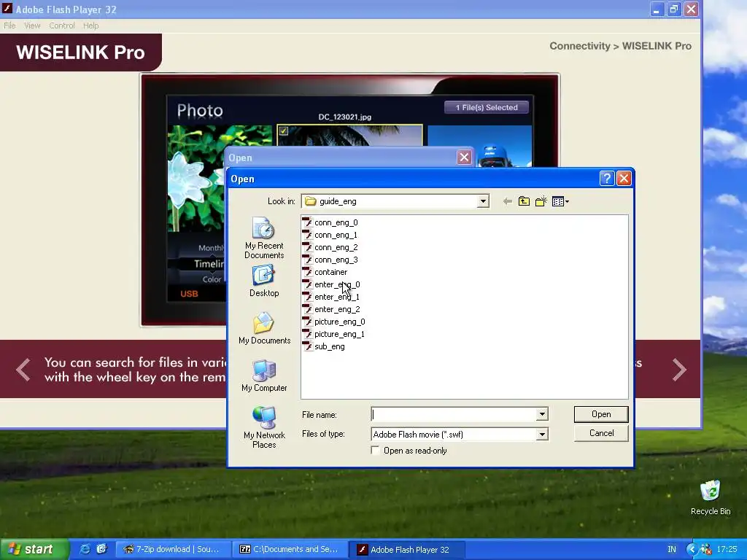Viewport: 747px width, 560px height.
Task: Toggle the Open as read-only checkbox
Action: point(376,451)
